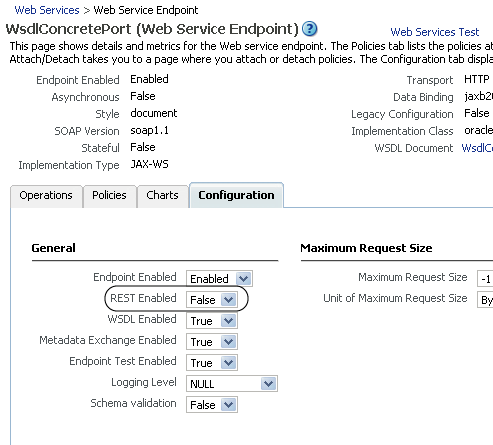The width and height of the screenshot is (493, 445).
Task: Select the Configuration tab
Action: tap(236, 195)
